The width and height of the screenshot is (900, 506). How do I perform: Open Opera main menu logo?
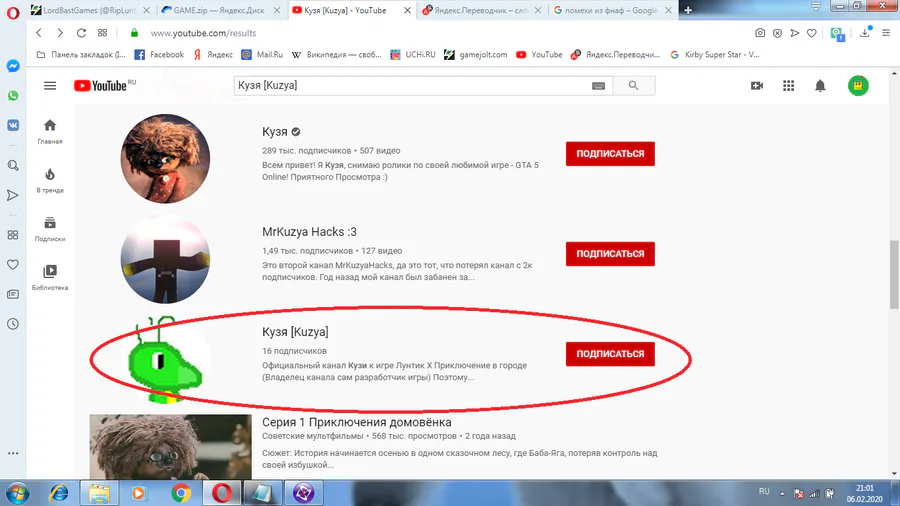pos(13,13)
